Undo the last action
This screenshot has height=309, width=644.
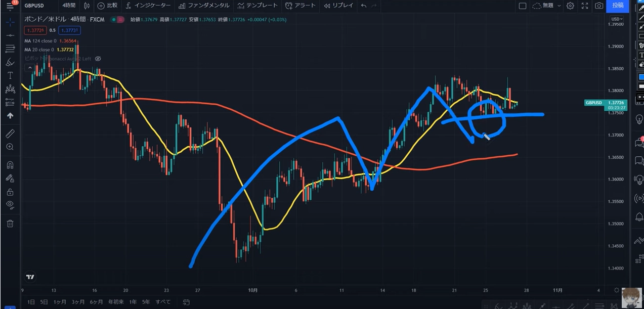[364, 6]
